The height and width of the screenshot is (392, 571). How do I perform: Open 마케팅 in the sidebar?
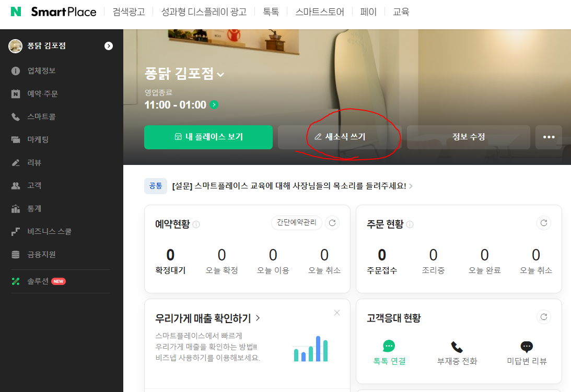click(38, 139)
